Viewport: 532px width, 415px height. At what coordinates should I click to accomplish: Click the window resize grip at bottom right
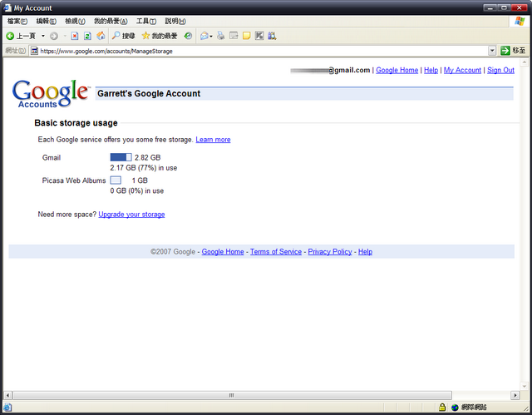525,408
